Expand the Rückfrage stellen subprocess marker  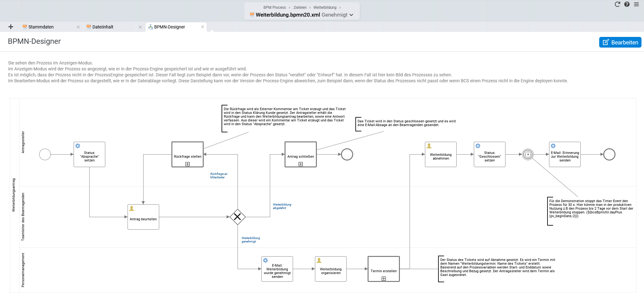point(187,164)
